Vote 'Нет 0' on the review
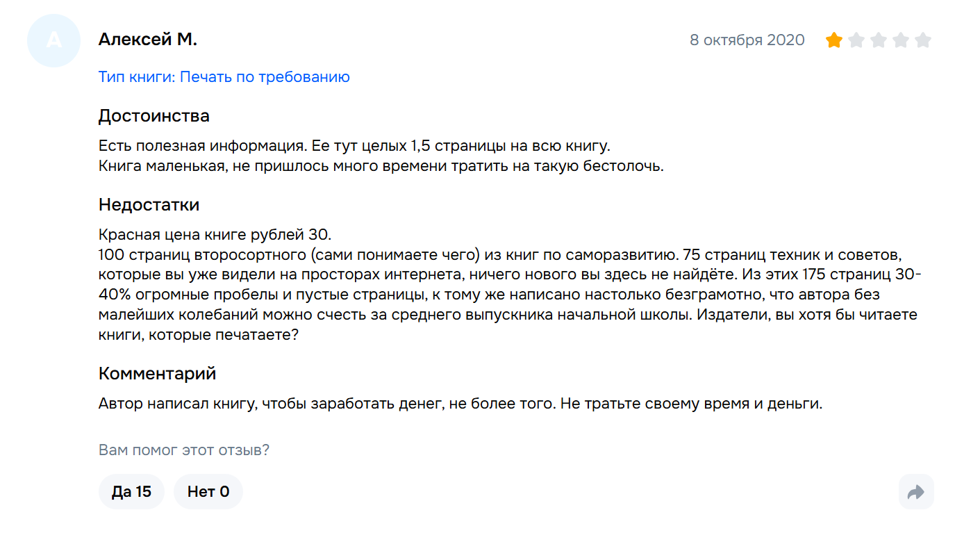980x542 pixels. point(208,492)
